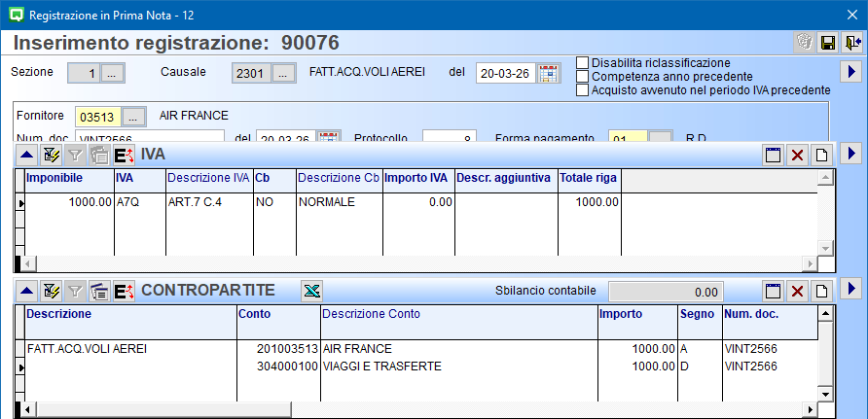The height and width of the screenshot is (419, 868).
Task: Export CONTROPARTITE grid to Excel
Action: (311, 291)
